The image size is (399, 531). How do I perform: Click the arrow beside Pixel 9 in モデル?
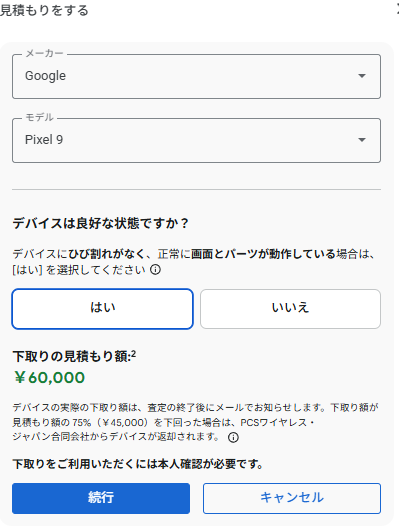[x=362, y=140]
